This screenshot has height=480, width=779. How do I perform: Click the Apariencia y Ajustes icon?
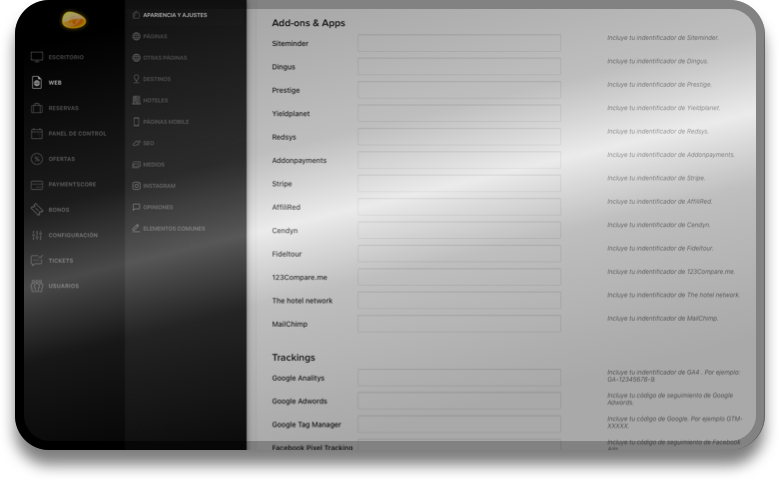(136, 15)
